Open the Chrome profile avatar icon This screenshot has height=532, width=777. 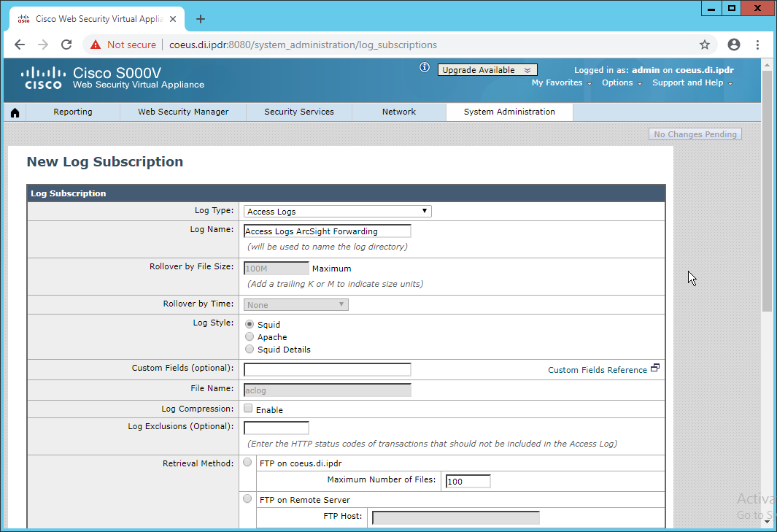coord(734,45)
